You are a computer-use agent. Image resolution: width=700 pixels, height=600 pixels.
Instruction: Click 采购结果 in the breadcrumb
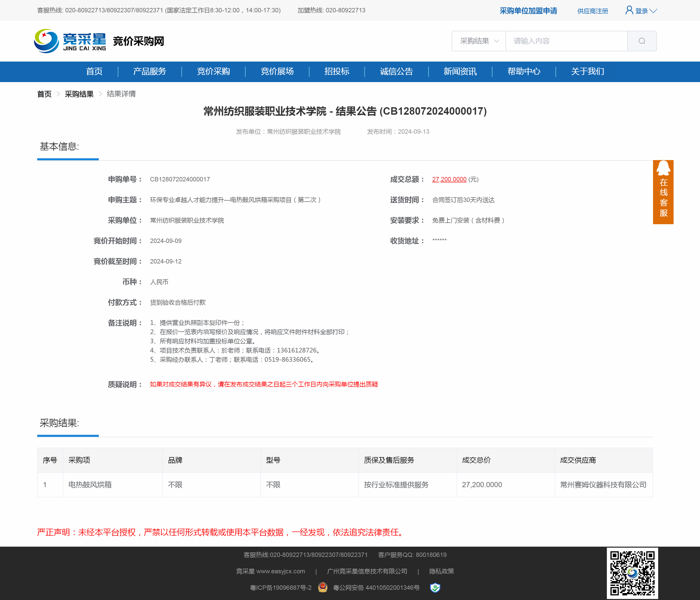click(79, 94)
